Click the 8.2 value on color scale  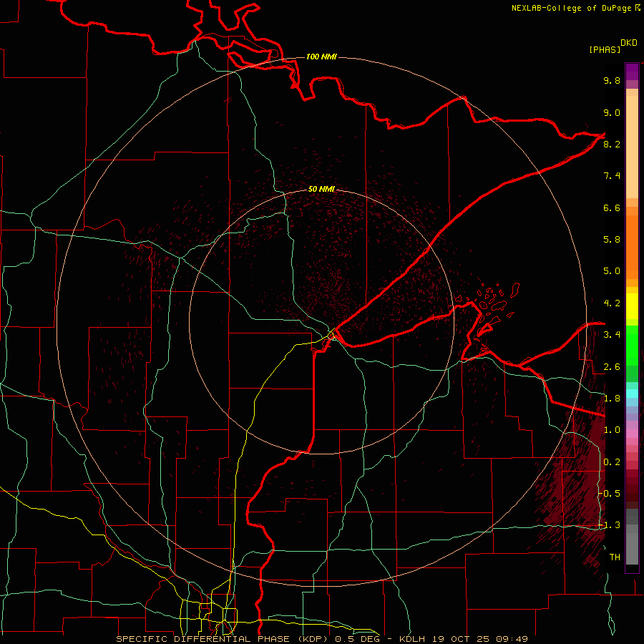612,144
